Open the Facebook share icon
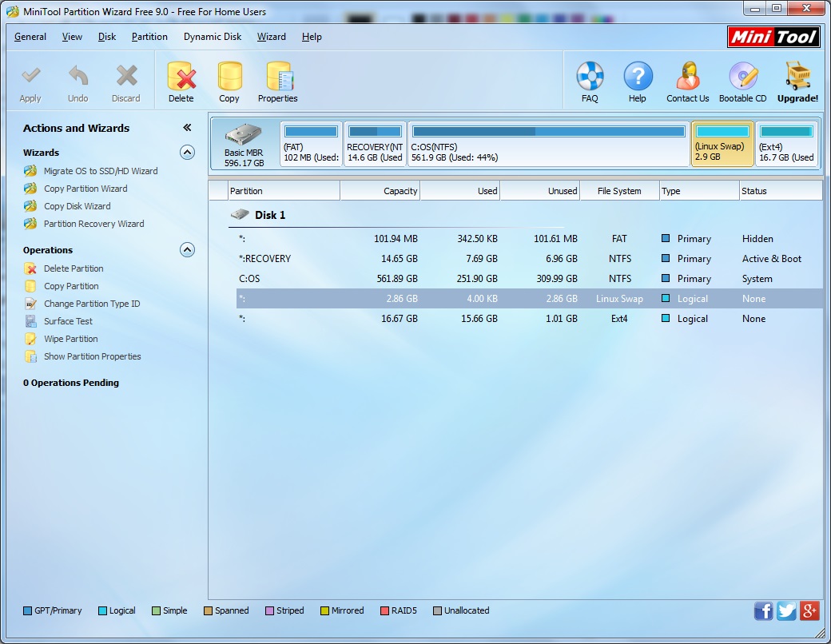This screenshot has width=831, height=644. pyautogui.click(x=763, y=611)
